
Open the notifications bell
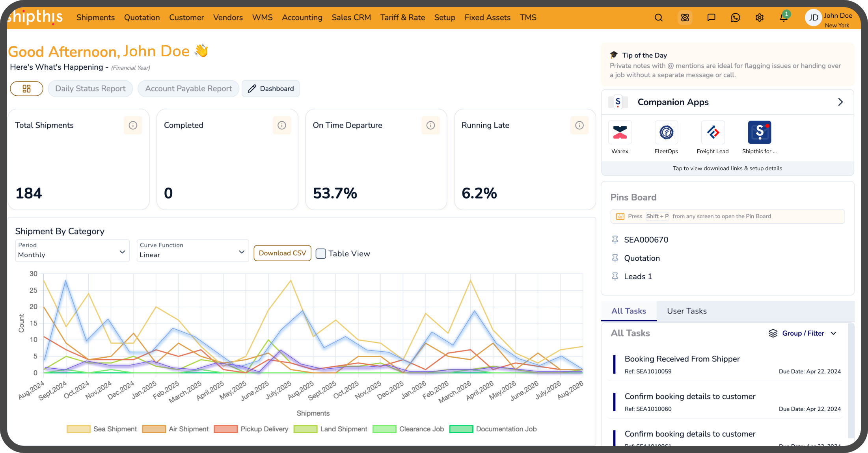tap(784, 18)
